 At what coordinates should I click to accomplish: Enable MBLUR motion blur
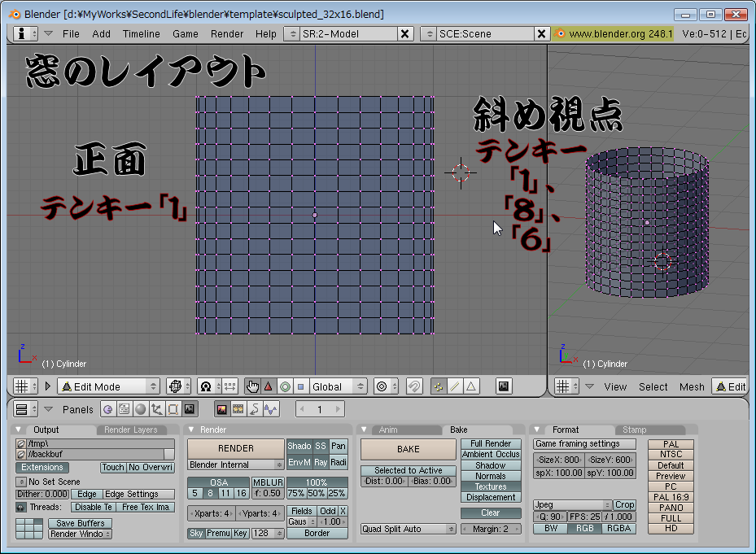click(268, 482)
